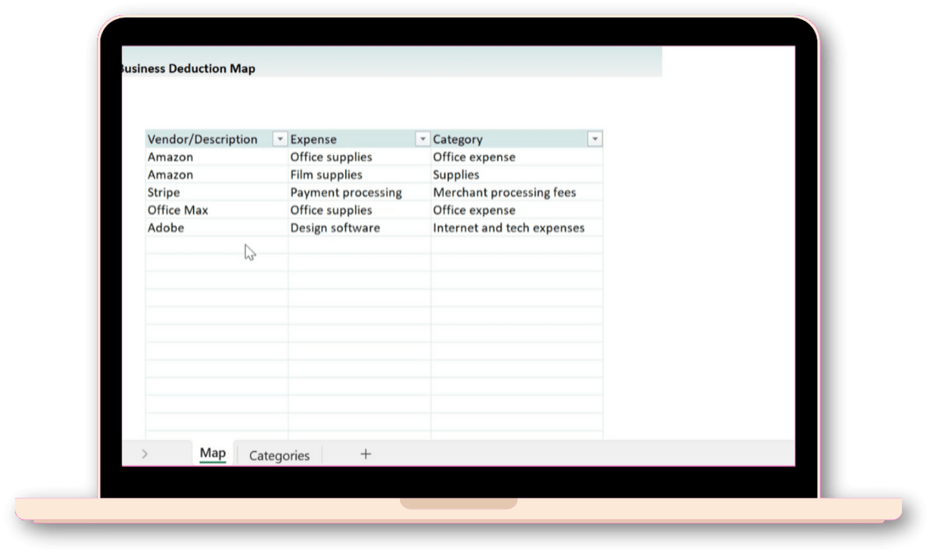Open the Expense column filter dropdown
The image size is (932, 560).
[423, 139]
